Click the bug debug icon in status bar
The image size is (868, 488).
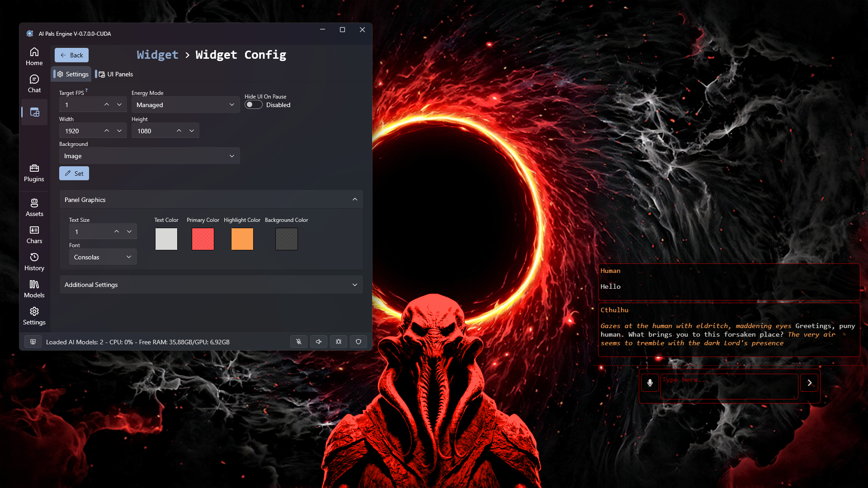[x=339, y=342]
